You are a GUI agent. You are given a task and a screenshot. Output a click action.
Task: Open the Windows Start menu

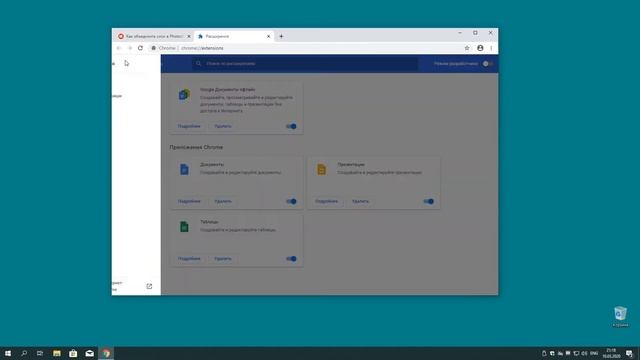pos(8,353)
